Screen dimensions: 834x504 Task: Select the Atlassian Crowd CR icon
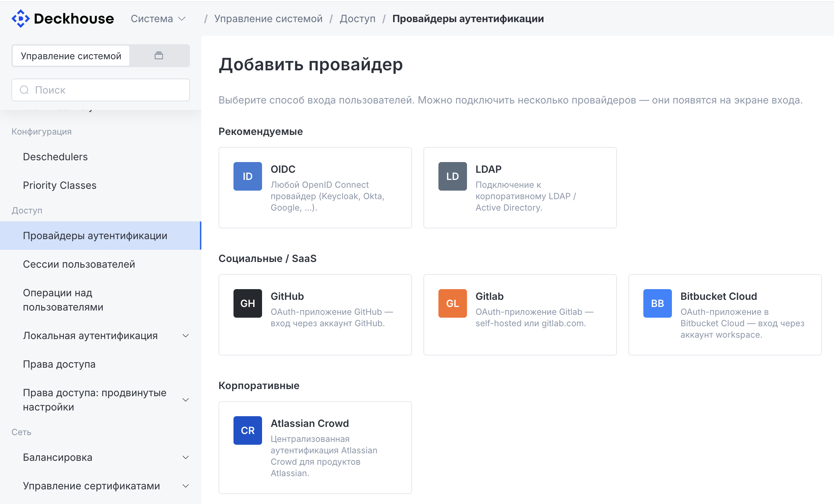click(x=247, y=430)
